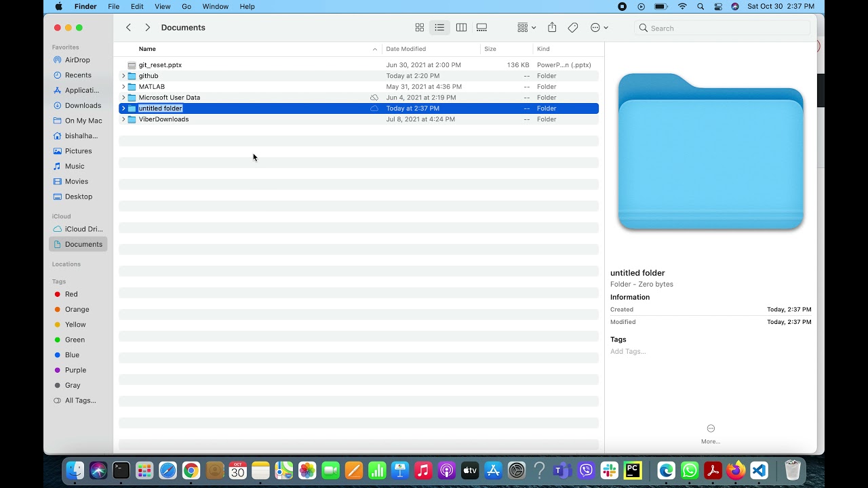Launch Safari from the Dock
Image resolution: width=868 pixels, height=488 pixels.
(x=167, y=470)
